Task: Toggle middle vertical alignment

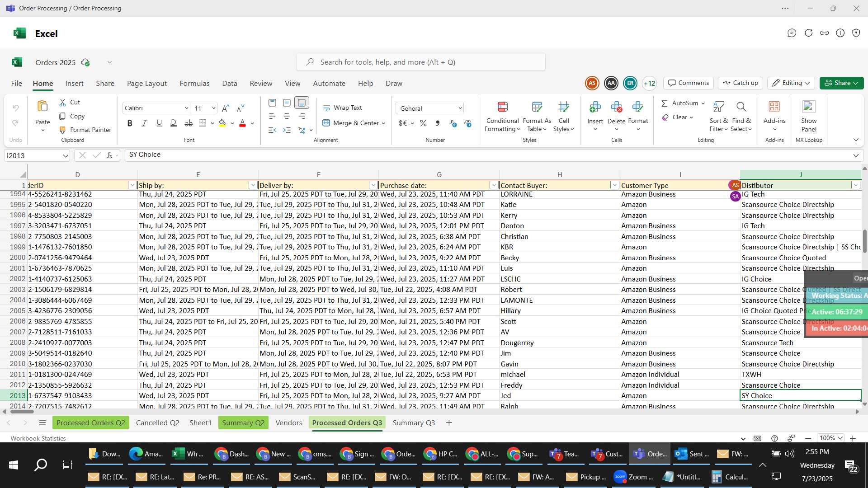Action: [x=287, y=103]
